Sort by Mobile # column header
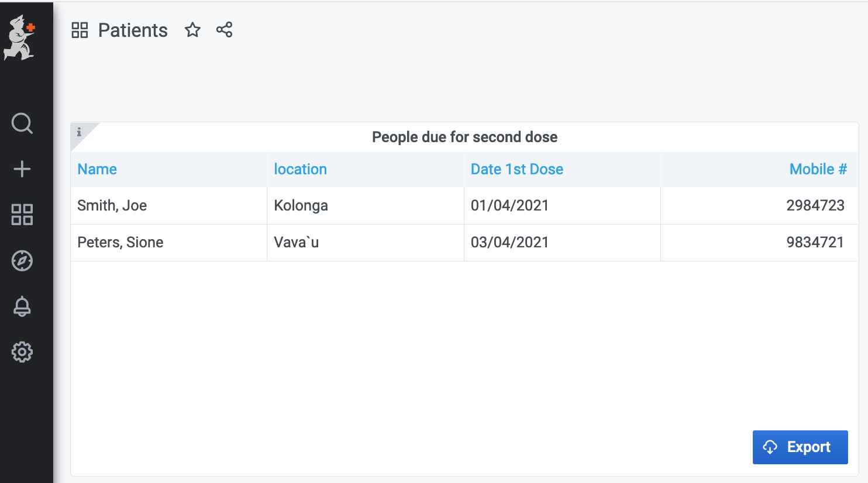This screenshot has width=868, height=483. click(x=818, y=170)
